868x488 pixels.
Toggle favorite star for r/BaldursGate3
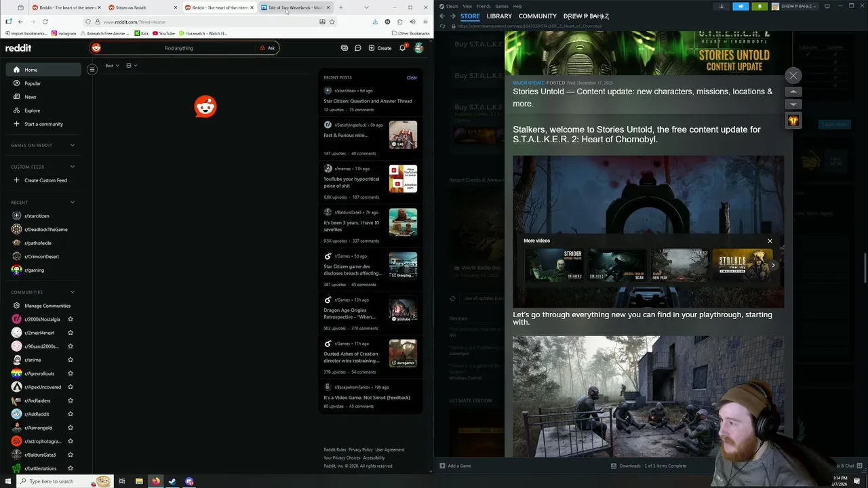pos(71,455)
